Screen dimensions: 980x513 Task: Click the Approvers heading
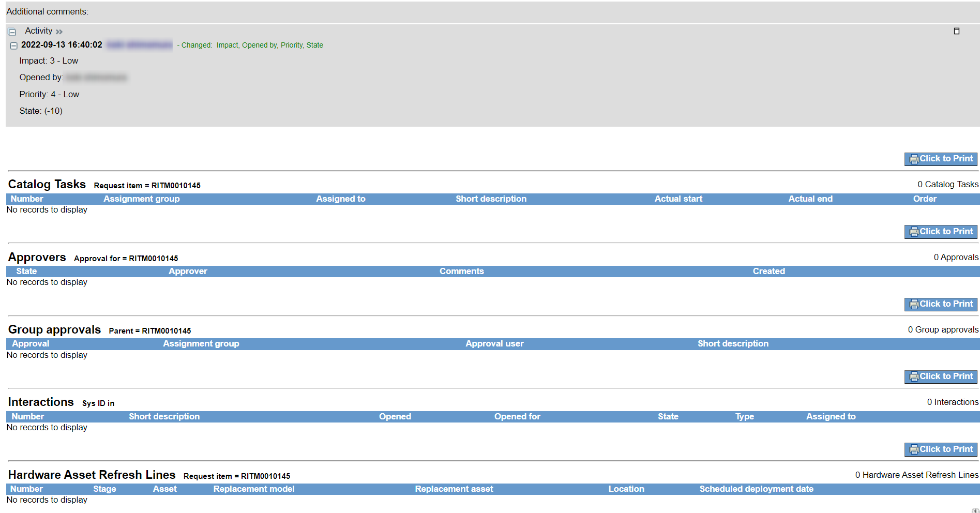[x=37, y=257]
